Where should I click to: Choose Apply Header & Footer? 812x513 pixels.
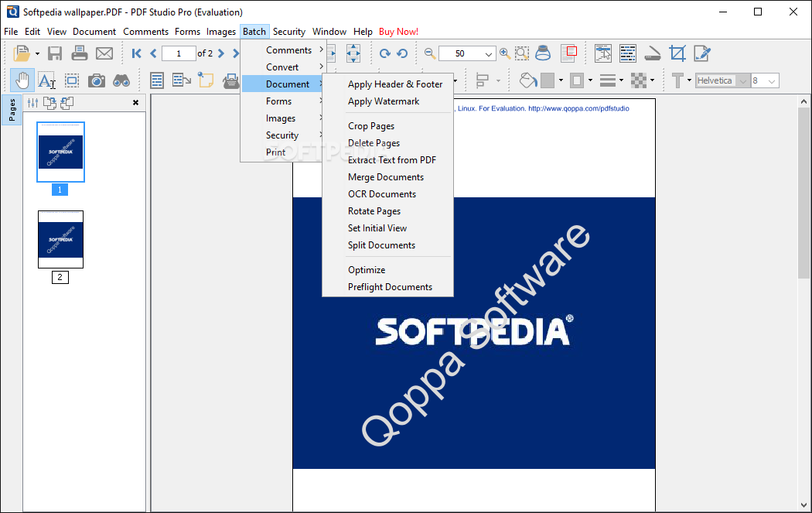pyautogui.click(x=395, y=84)
